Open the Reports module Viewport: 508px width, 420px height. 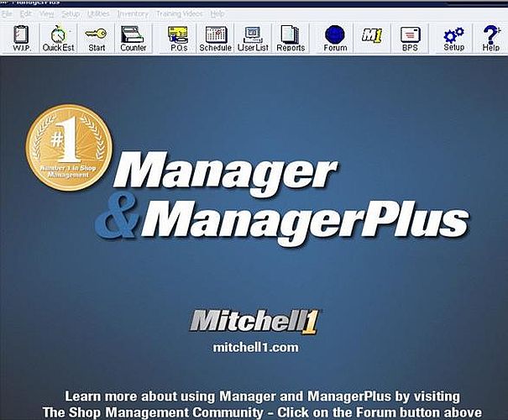(291, 39)
